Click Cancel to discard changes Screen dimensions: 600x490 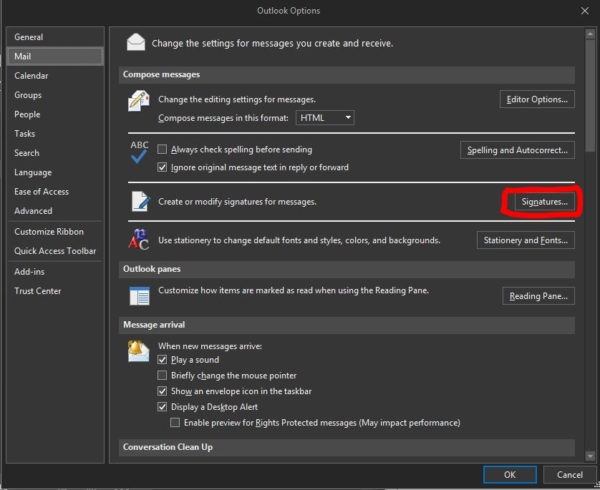pyautogui.click(x=570, y=475)
